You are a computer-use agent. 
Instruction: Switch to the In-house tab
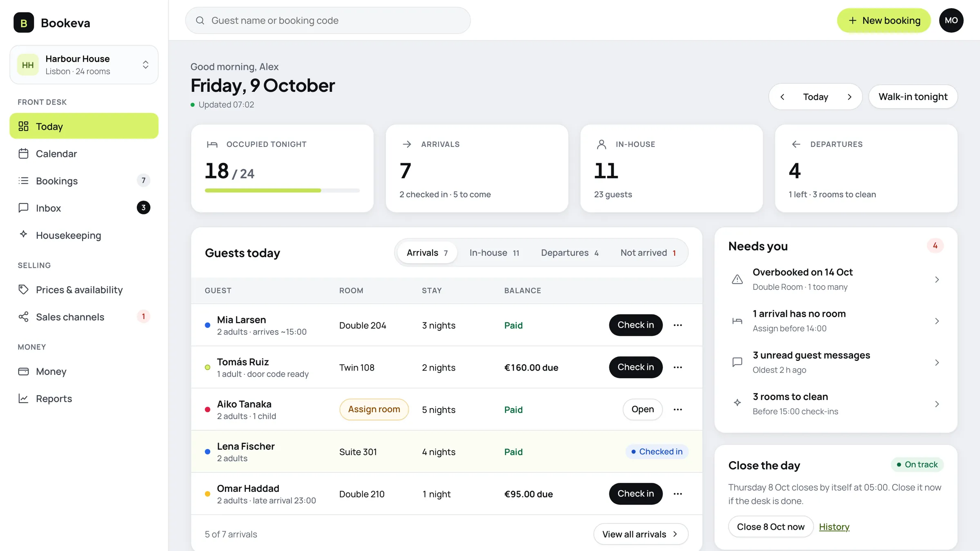(494, 253)
